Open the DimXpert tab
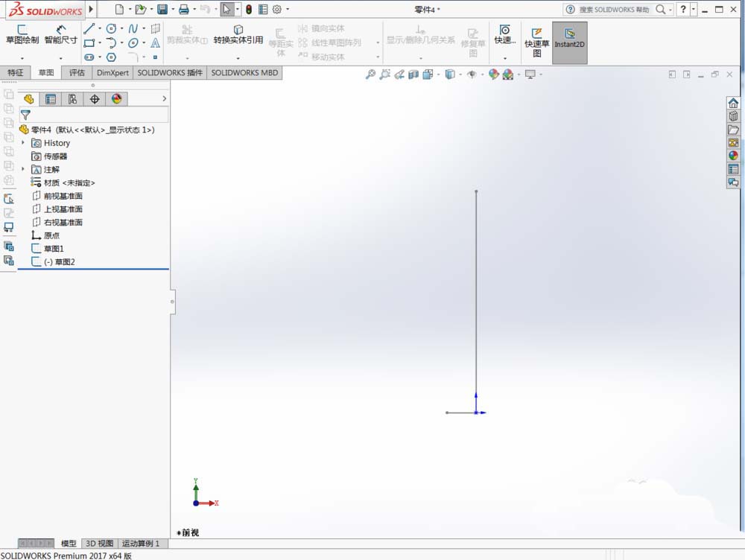 [x=112, y=73]
